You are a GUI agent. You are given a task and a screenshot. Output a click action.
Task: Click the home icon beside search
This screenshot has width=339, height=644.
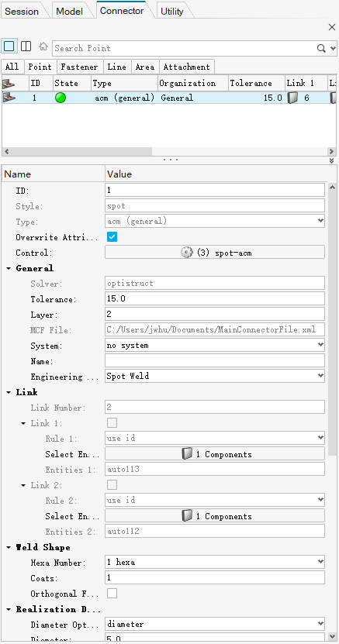click(x=43, y=46)
